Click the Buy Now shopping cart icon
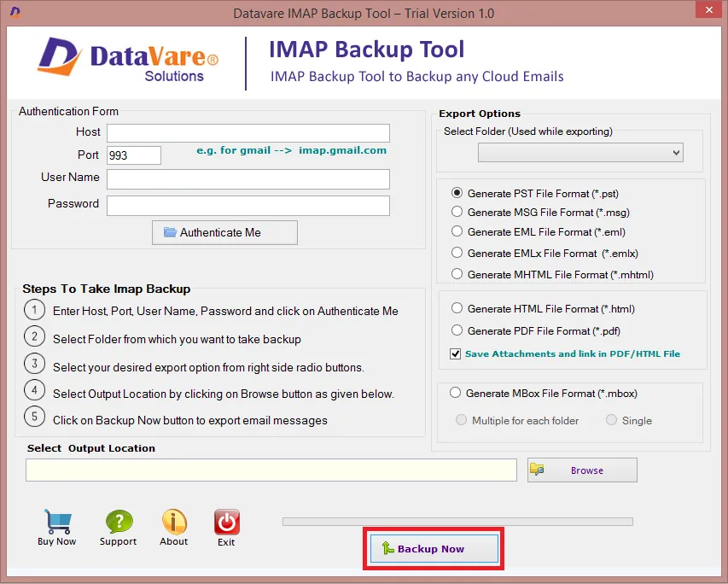This screenshot has width=728, height=584. (x=57, y=522)
